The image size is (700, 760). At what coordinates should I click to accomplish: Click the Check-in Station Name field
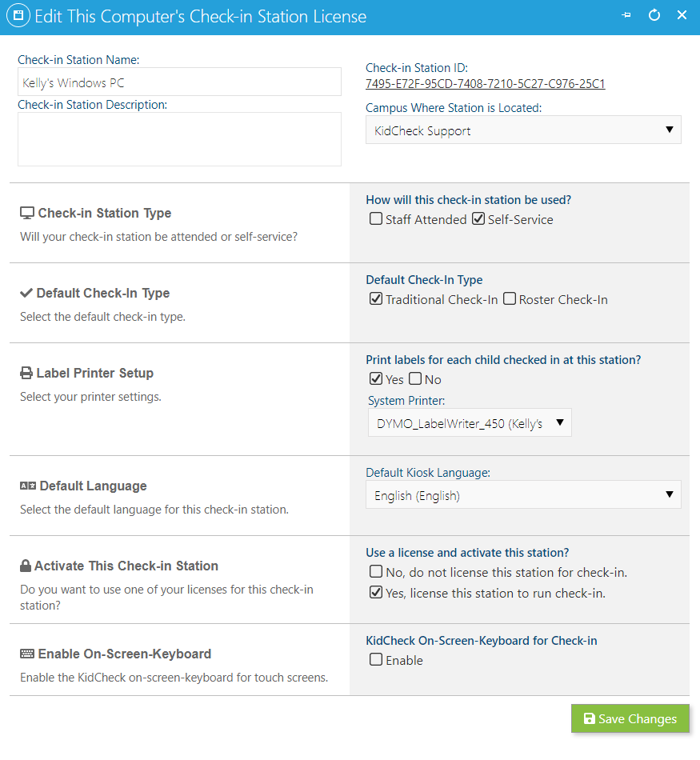(x=179, y=82)
